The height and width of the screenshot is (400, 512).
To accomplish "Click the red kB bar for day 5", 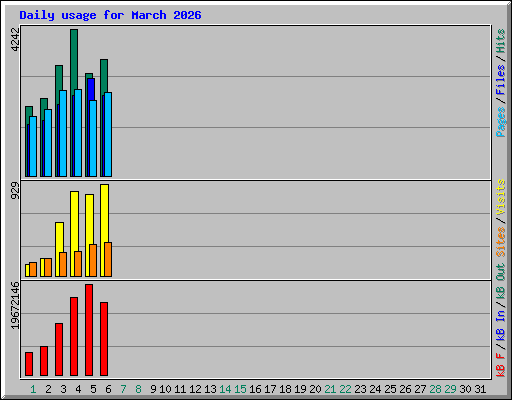I will coord(89,330).
